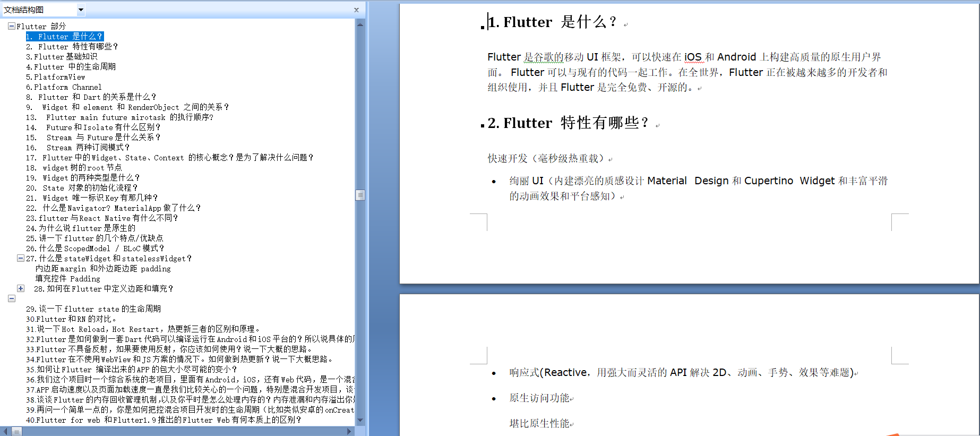Viewport: 980px width, 436px height.
Task: Open '35.如何让 Flutter 编译出来的 APP' entry
Action: (132, 369)
